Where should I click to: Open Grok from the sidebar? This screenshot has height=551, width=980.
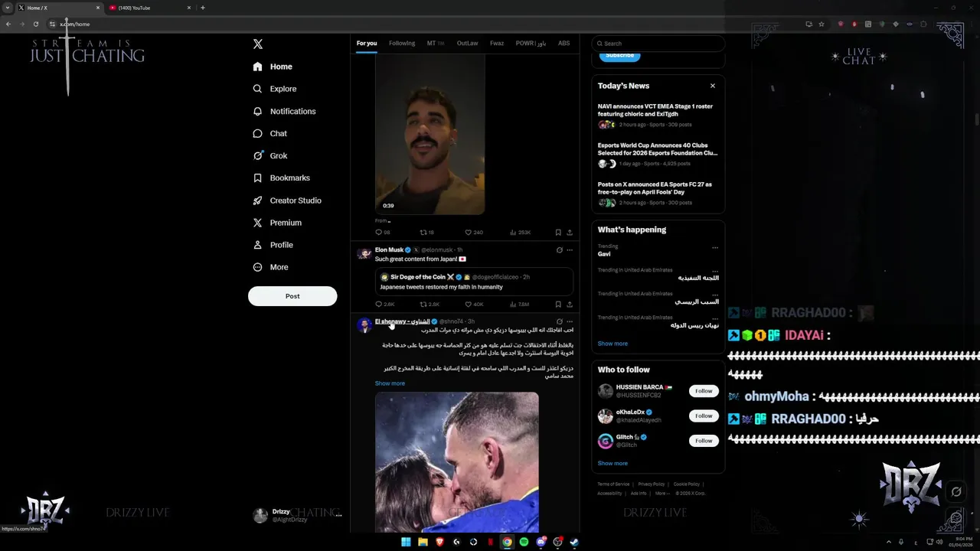coord(269,155)
